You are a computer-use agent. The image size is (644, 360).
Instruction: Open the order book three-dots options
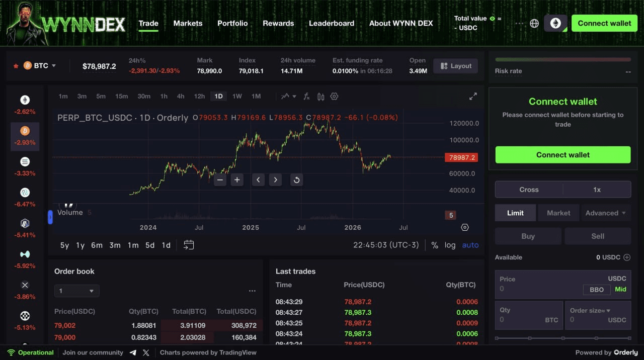pyautogui.click(x=252, y=291)
